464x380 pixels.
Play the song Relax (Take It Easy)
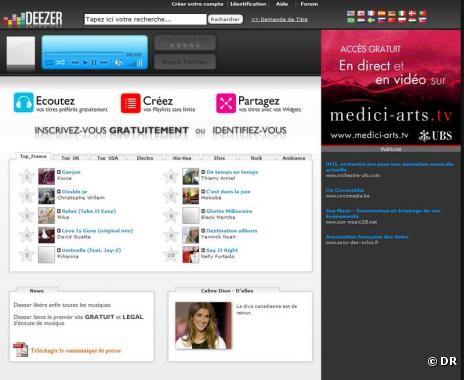[x=89, y=211]
